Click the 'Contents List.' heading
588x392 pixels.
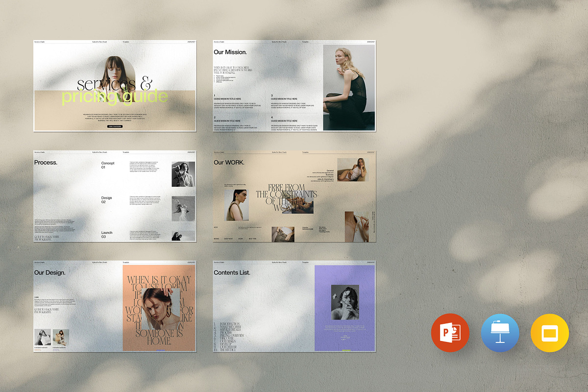tap(232, 272)
